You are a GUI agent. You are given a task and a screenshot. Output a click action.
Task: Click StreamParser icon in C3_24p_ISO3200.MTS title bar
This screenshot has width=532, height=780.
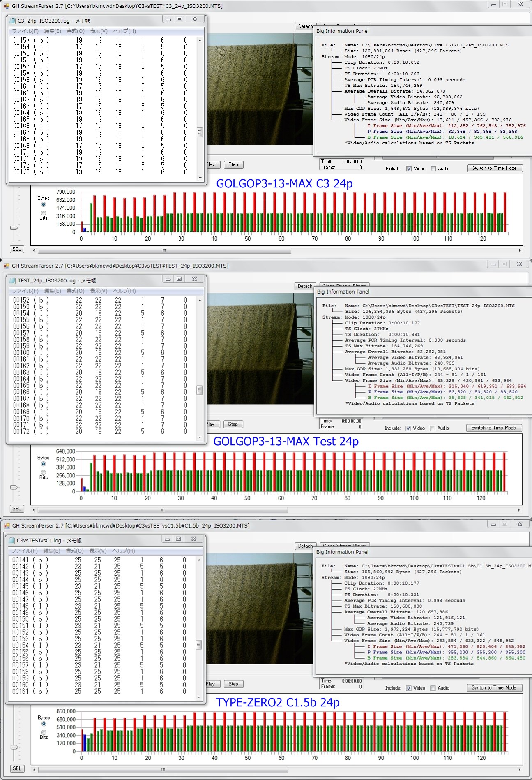pos(6,6)
